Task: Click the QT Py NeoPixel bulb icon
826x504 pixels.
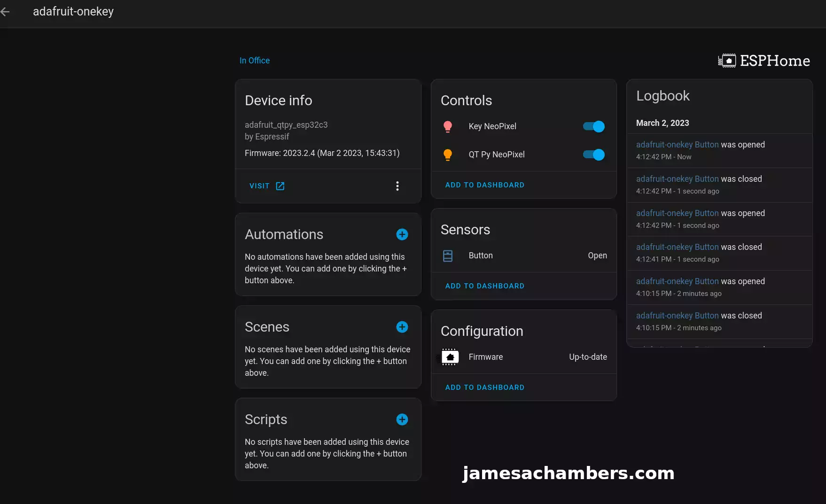Action: 448,155
